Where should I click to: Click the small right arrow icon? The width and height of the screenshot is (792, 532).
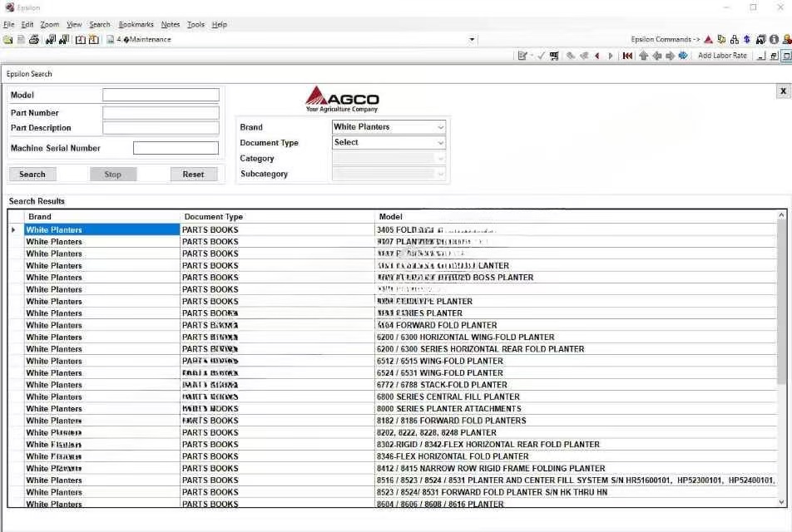click(x=610, y=56)
